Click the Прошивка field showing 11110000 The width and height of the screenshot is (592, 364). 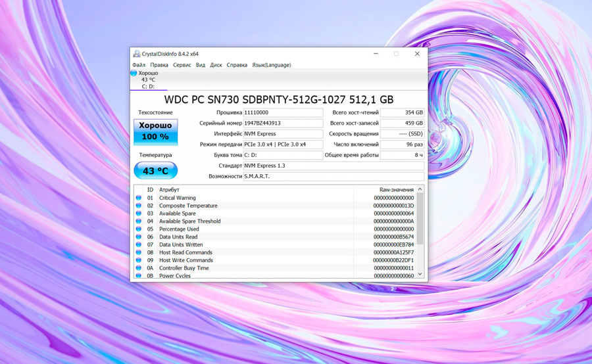(x=283, y=112)
